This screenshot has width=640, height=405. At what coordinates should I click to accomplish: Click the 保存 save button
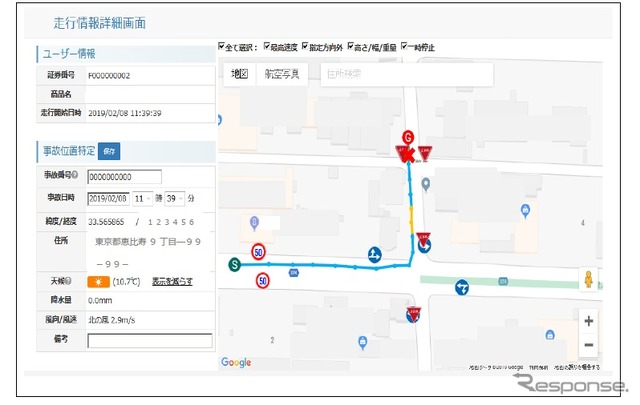(x=109, y=151)
